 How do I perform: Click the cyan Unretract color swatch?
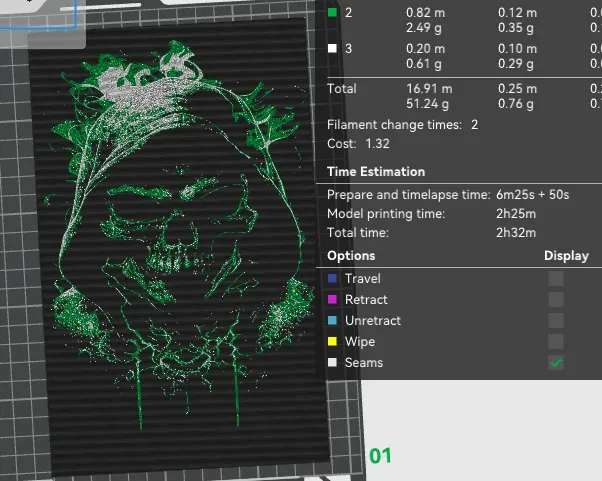coord(332,320)
